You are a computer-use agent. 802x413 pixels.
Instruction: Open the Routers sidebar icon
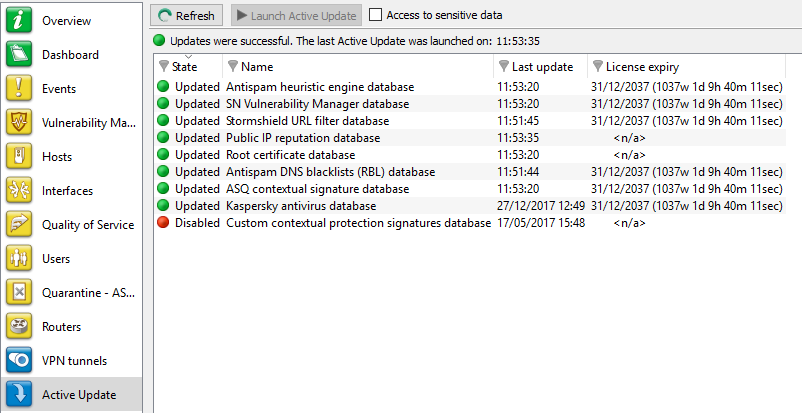coord(19,327)
